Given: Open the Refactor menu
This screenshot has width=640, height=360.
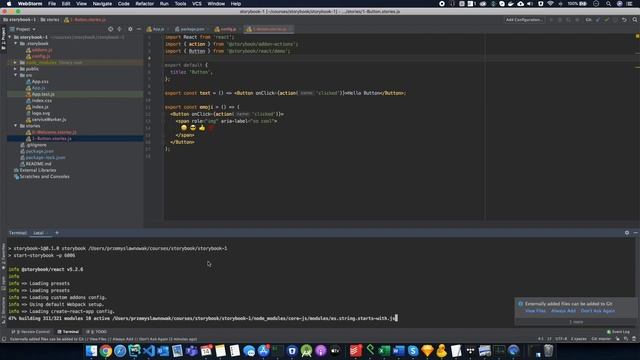Looking at the screenshot, I should pos(144,4).
